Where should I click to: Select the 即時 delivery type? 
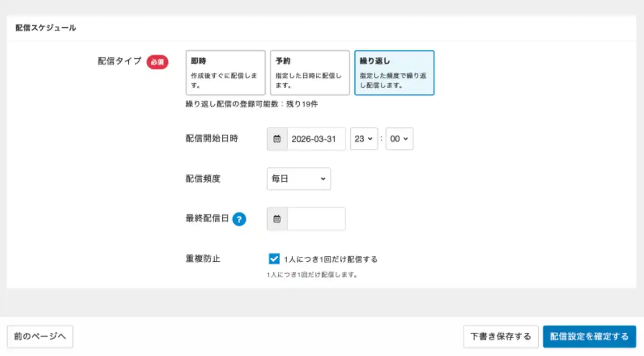click(225, 73)
